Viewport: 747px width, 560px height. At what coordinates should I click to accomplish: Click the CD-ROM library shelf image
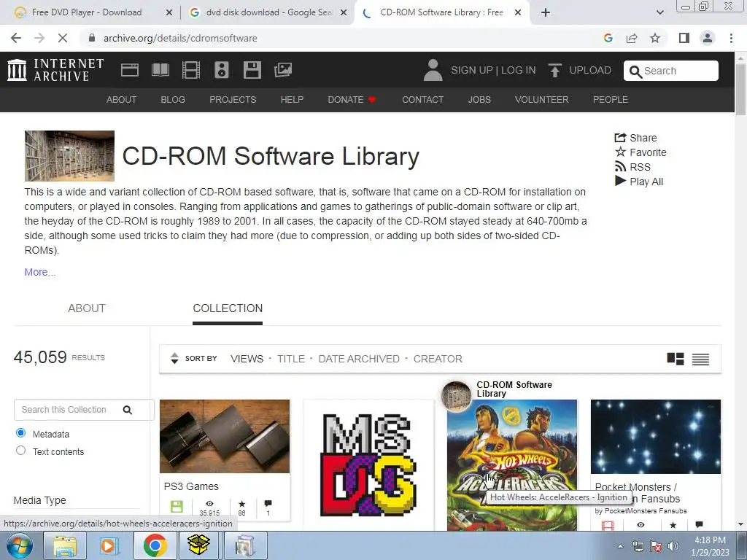point(69,156)
